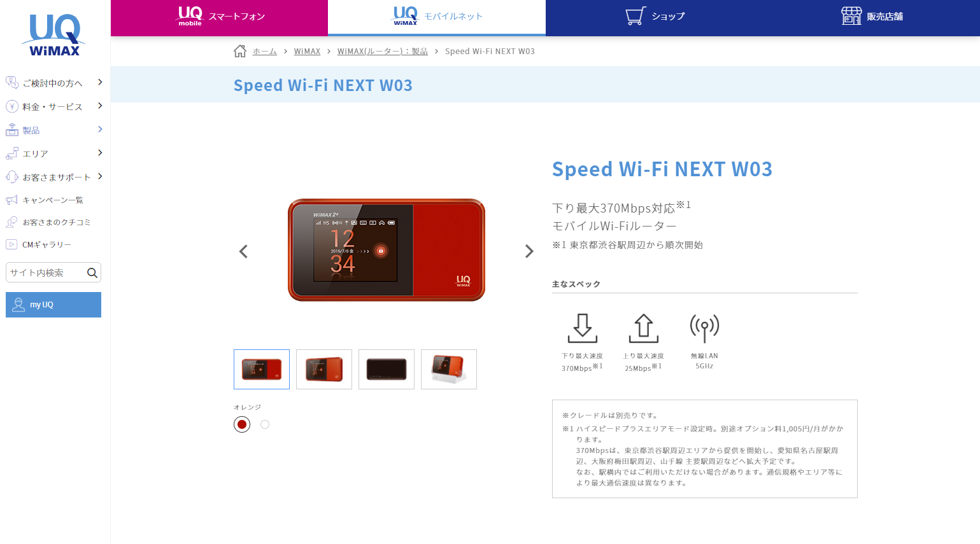The image size is (980, 544).
Task: Select the white color option
Action: (x=265, y=424)
